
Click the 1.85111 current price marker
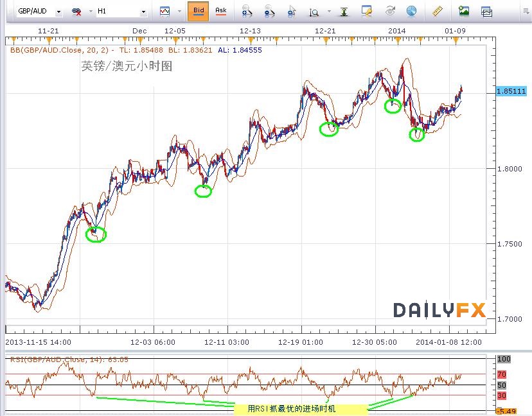click(x=511, y=92)
